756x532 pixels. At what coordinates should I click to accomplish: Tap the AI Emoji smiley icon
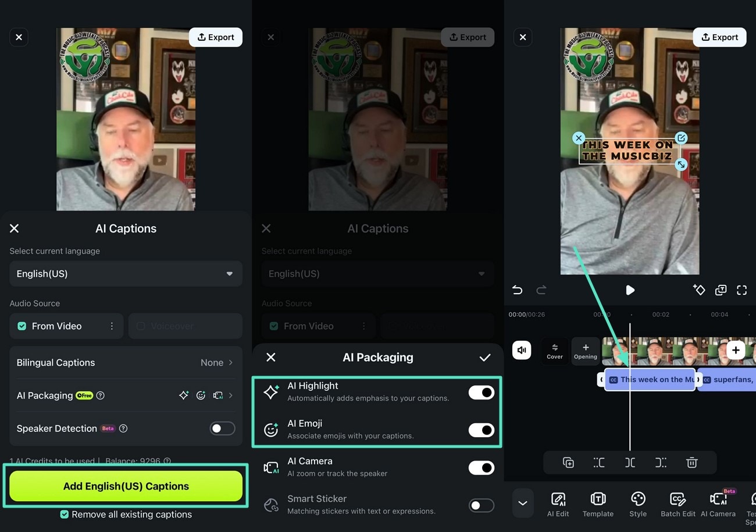pos(271,430)
